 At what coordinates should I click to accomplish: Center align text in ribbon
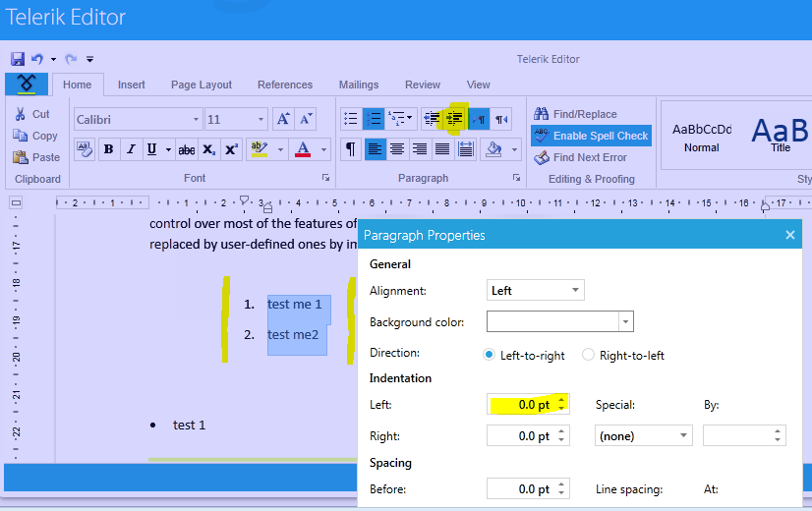pos(397,149)
